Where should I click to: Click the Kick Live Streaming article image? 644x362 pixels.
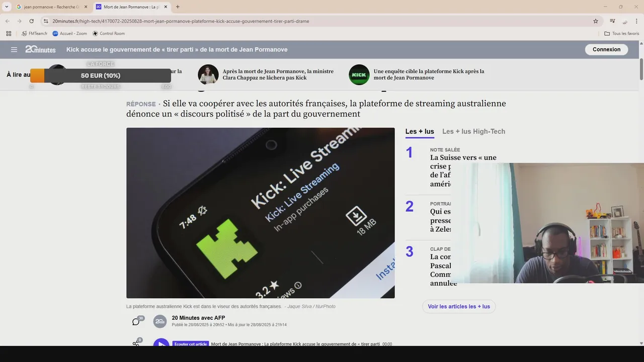coord(260,213)
